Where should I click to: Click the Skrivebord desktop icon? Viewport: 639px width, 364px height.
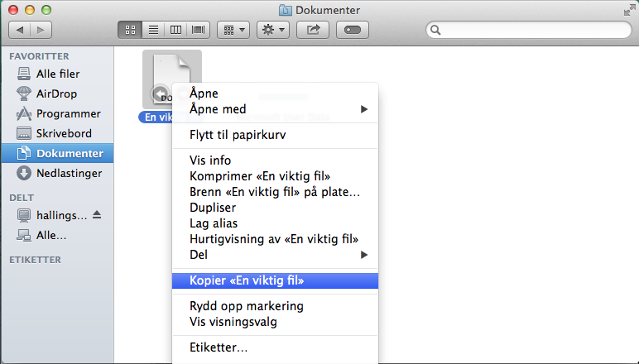coord(24,133)
